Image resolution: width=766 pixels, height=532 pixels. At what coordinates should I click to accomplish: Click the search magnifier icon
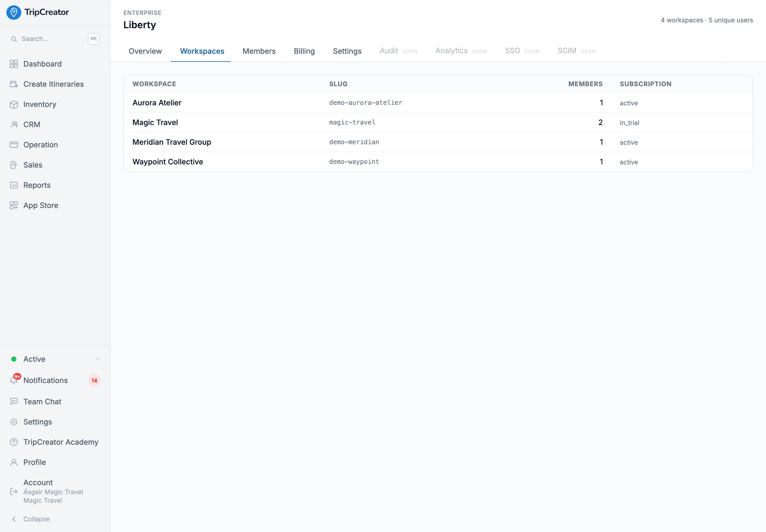tap(14, 39)
